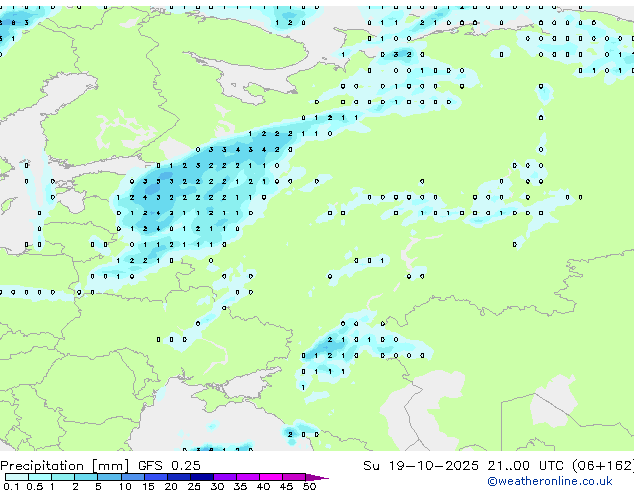Click the legend tick label 30
634x490 pixels.
tap(217, 486)
